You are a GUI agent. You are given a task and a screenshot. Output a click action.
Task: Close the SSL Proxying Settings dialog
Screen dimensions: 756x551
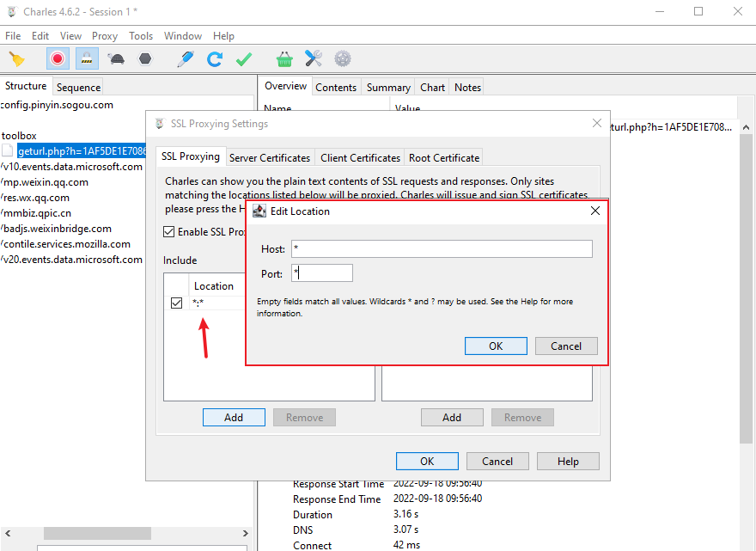[x=597, y=123]
